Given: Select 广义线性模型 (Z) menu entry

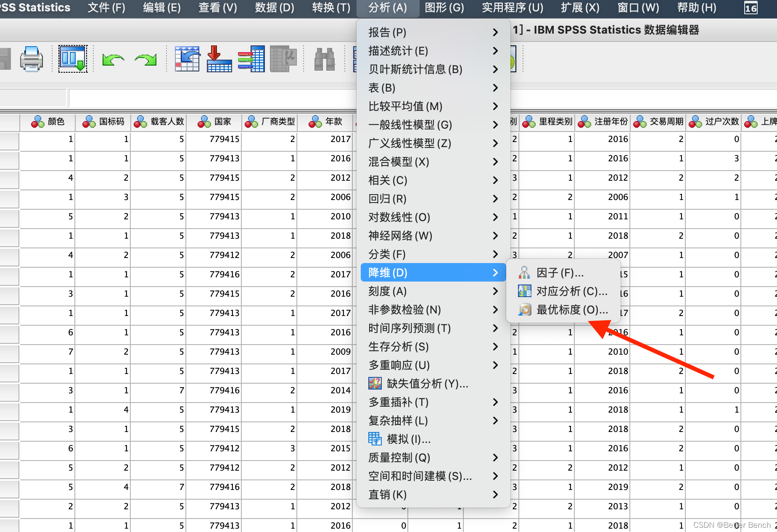Looking at the screenshot, I should click(x=433, y=143).
